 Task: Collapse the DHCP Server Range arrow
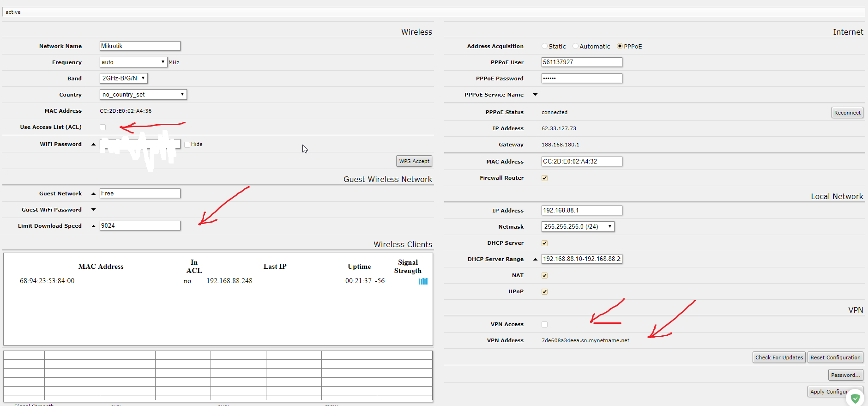[x=536, y=259]
